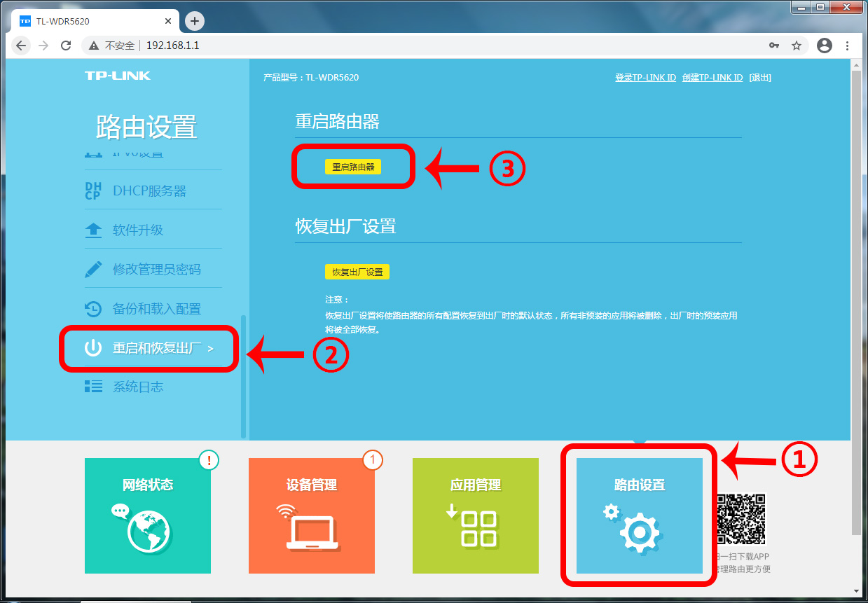Click the address bar showing 192.168.1.1
The height and width of the screenshot is (603, 868).
420,46
